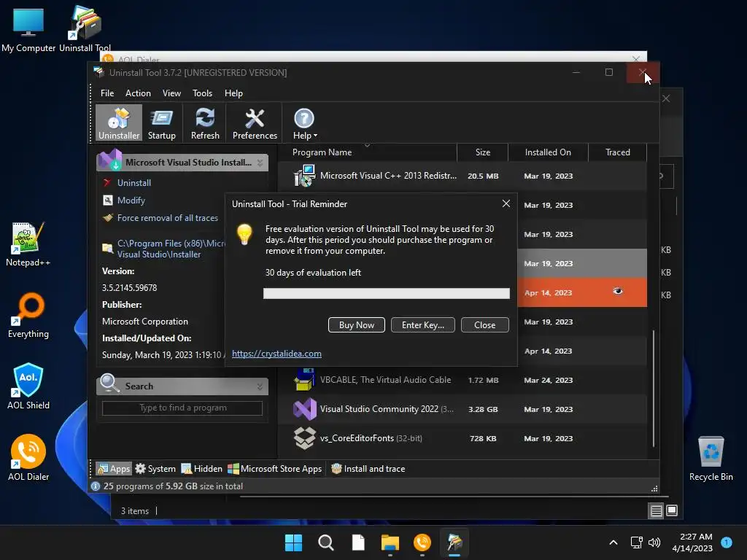This screenshot has height=560, width=747.
Task: Click Install and trace
Action: point(368,469)
